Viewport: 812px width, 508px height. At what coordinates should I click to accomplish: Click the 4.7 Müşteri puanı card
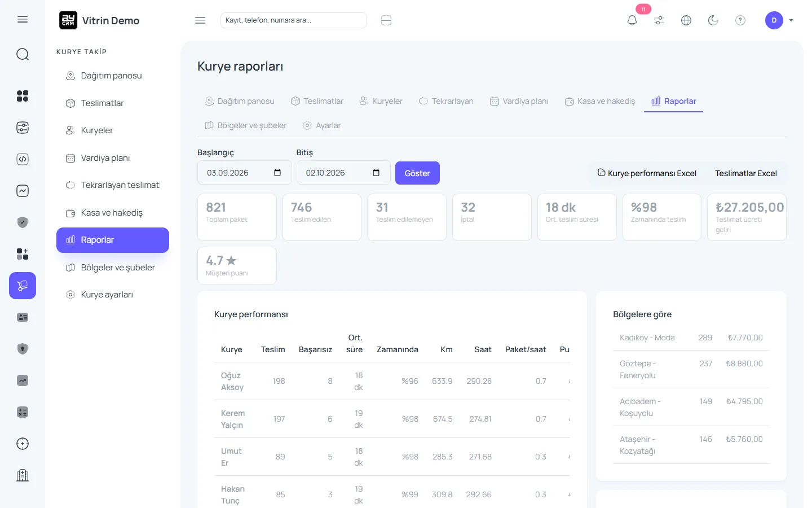point(237,265)
